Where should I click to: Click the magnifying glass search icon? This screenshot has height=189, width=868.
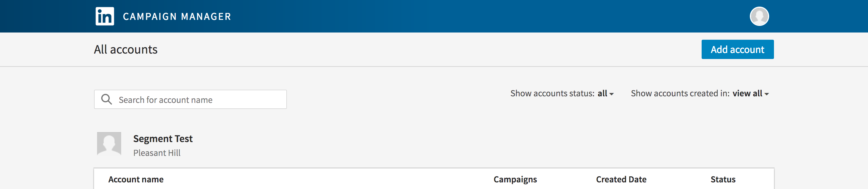pos(106,99)
